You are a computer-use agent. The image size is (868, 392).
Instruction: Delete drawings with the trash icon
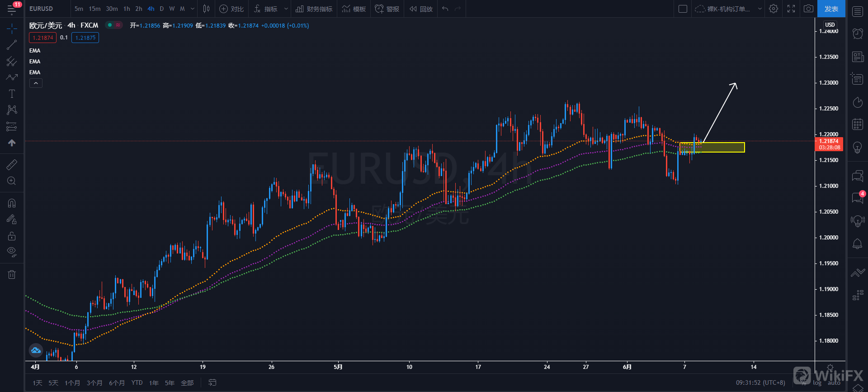(12, 274)
